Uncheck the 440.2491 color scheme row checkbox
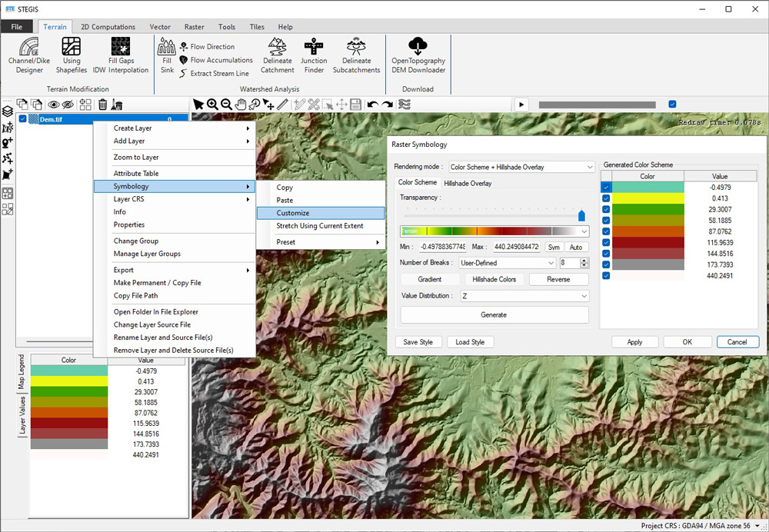The height and width of the screenshot is (532, 769). pos(607,275)
